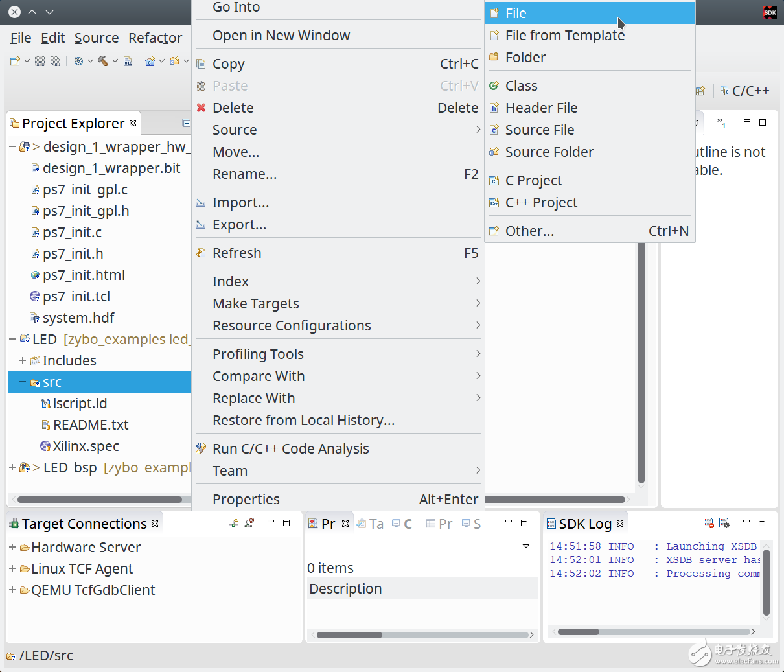
Task: Switch to the Tasks tab
Action: 371,524
